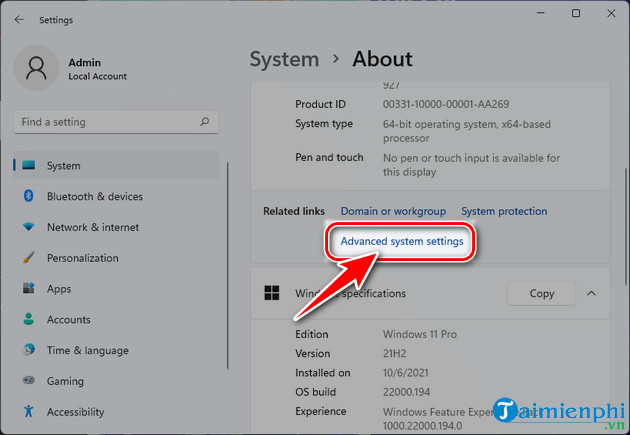Select the Gaming controller icon
The image size is (630, 435).
pos(29,380)
